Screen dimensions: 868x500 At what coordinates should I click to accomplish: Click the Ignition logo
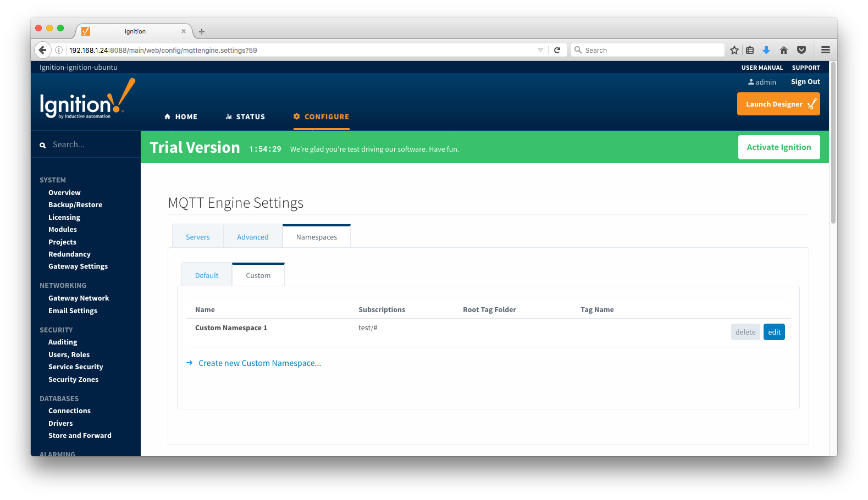pos(87,99)
